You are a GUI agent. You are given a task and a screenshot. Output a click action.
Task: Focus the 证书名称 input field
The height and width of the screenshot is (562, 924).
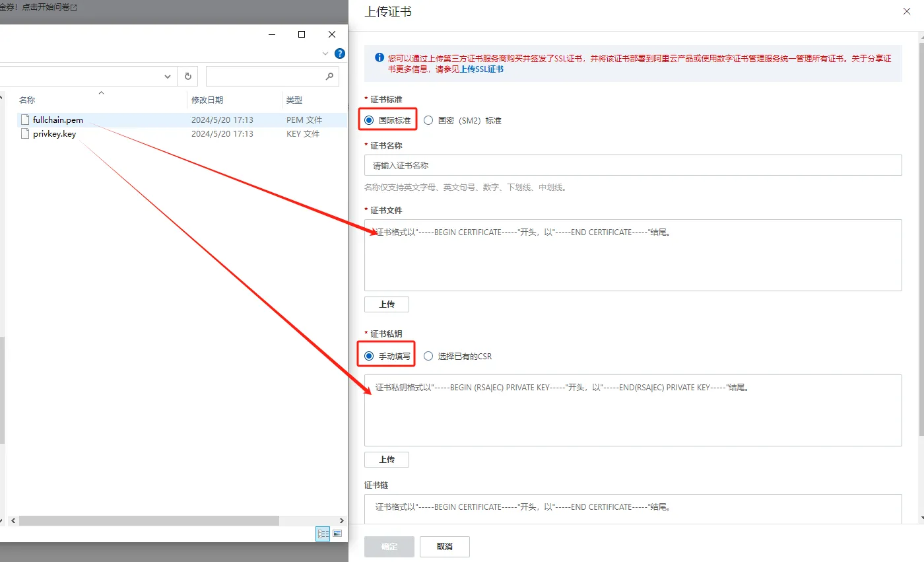[x=633, y=165]
